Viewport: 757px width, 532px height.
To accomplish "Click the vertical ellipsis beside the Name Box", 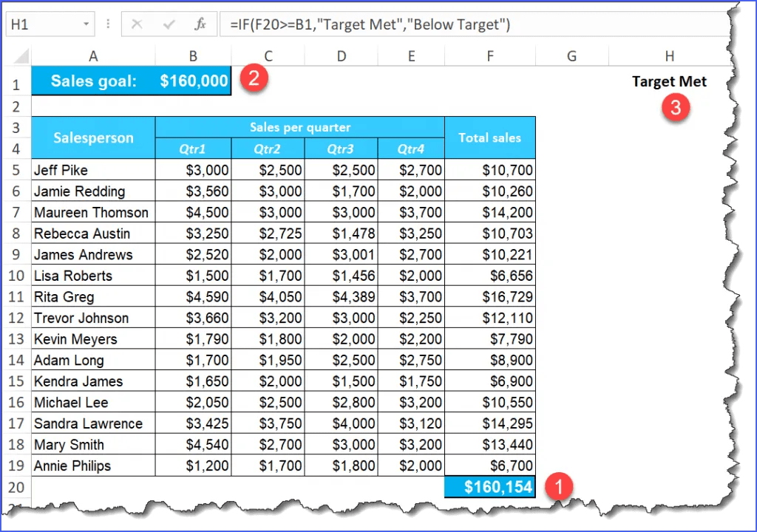I will (x=108, y=24).
